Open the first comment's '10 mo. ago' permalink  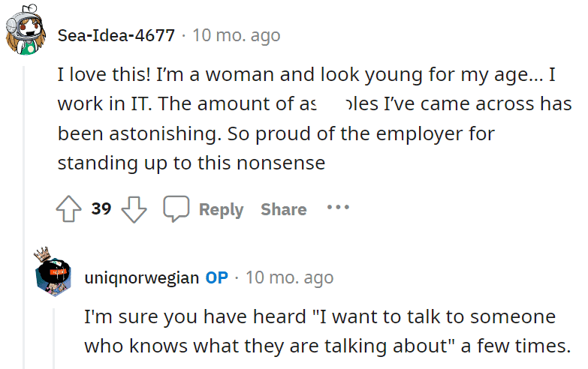[x=237, y=35]
